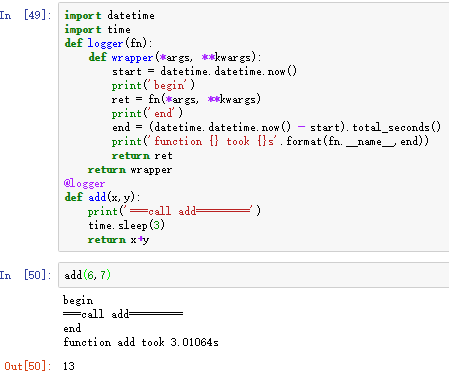
Task: Click the 'def logger(fn):' line
Action: (x=108, y=43)
